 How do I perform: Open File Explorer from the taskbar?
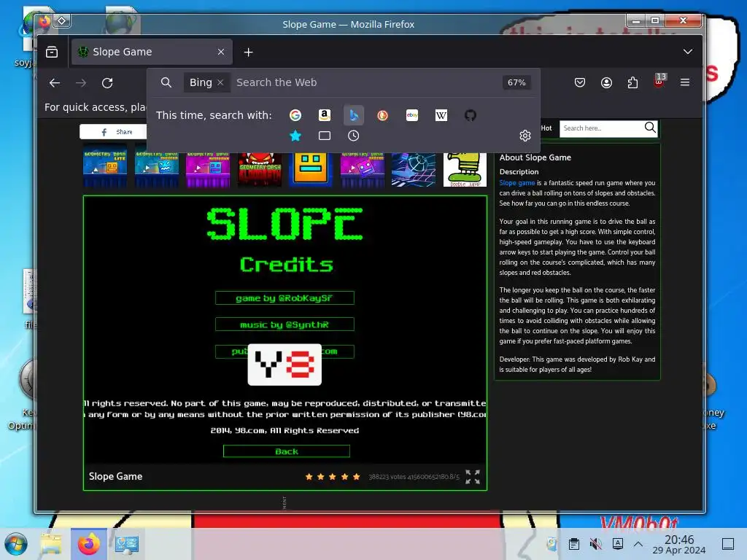[51, 544]
